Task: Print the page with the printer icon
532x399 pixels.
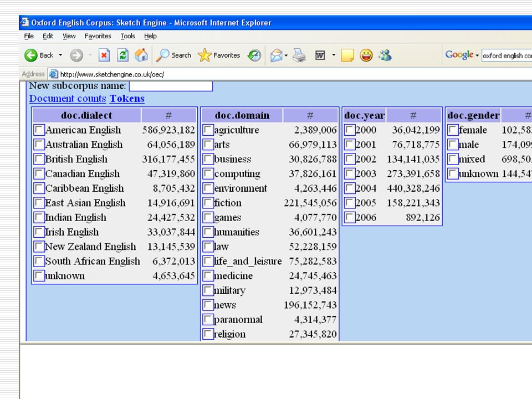Action: tap(299, 55)
